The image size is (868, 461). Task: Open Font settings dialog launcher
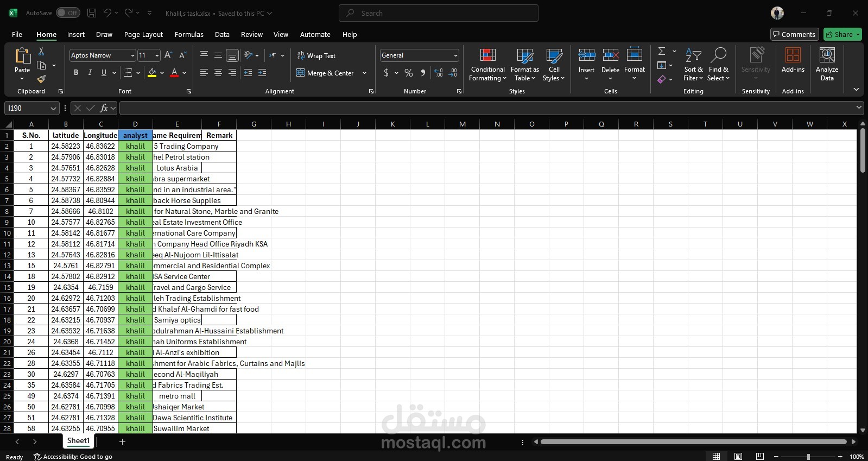tap(188, 91)
